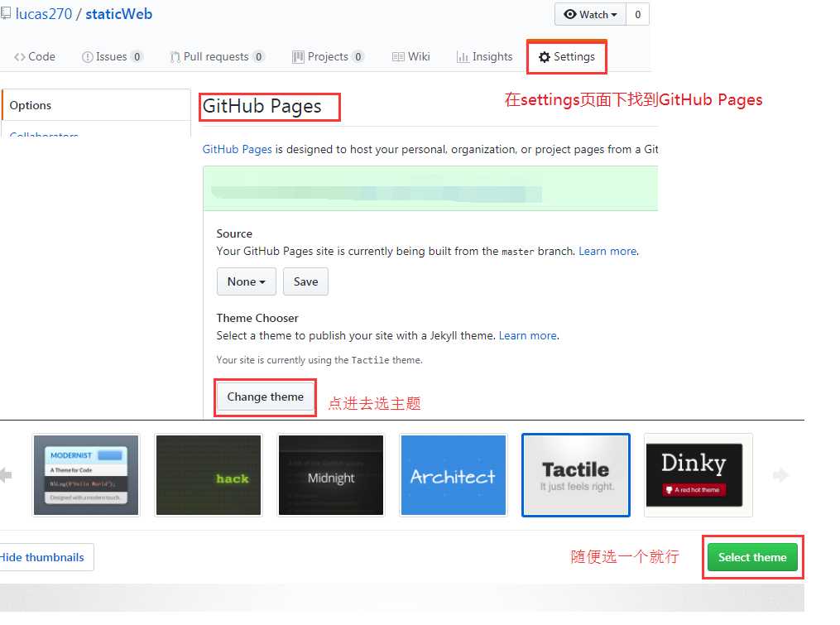Click the Pull requests count badge 0
Screen dimensions: 840x625
(258, 57)
